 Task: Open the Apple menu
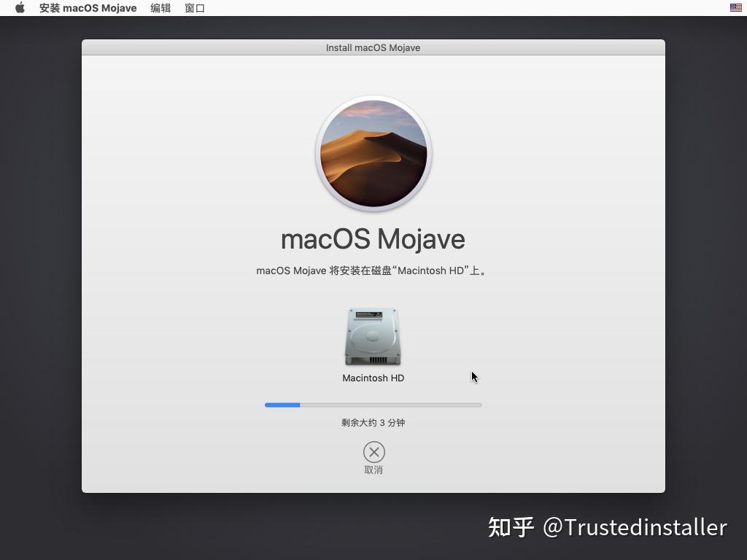click(18, 8)
